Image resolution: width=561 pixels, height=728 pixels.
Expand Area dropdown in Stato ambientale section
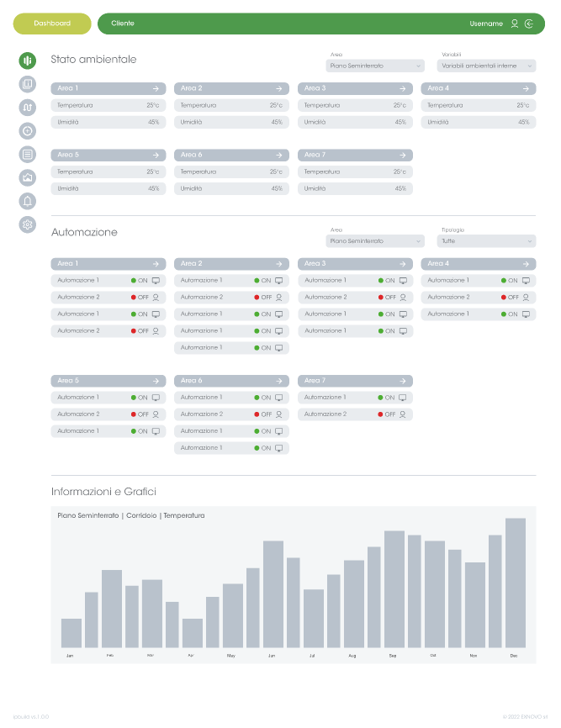pos(375,66)
